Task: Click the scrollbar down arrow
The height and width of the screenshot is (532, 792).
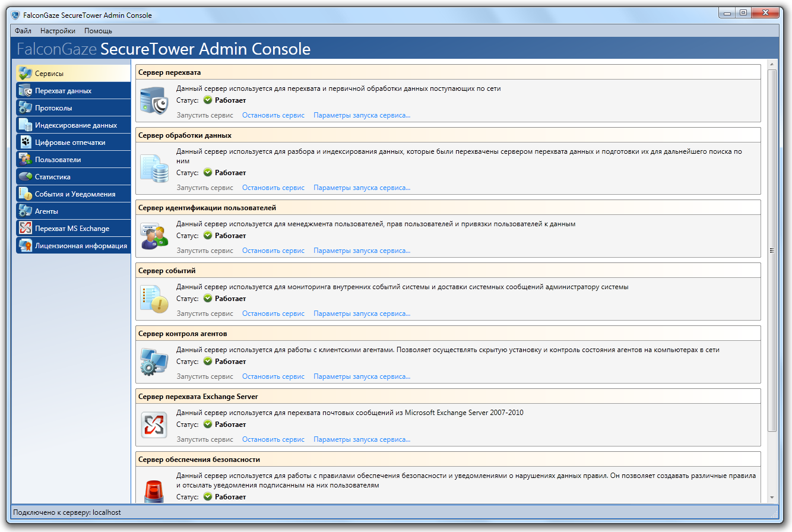Action: click(772, 498)
